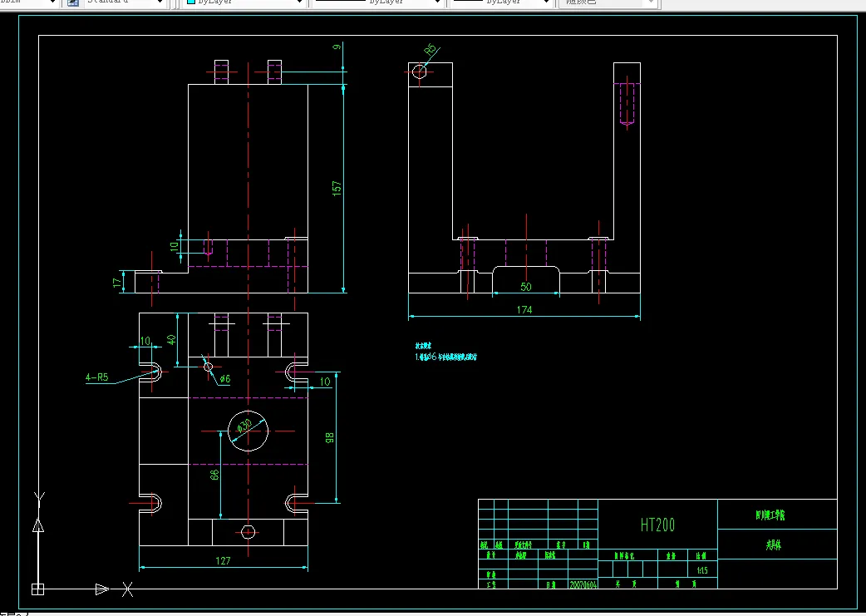Select the 98 vertical dimension text
Screen dimensions: 866x616
click(329, 437)
